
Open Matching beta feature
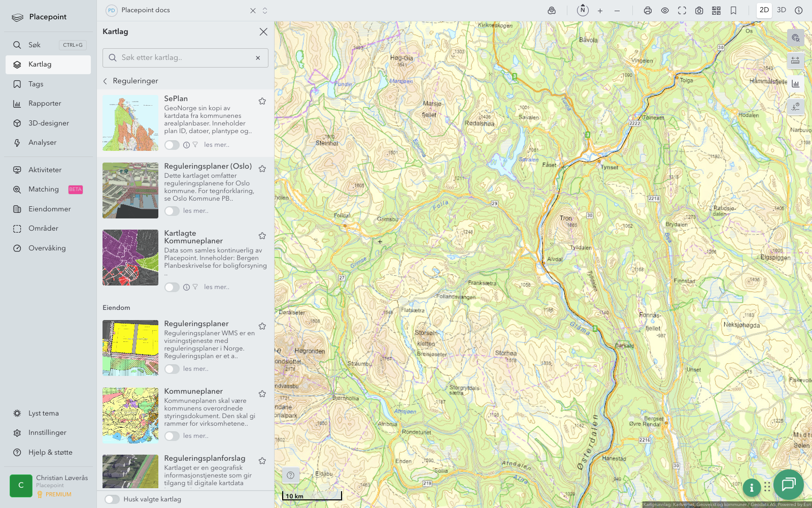point(48,189)
